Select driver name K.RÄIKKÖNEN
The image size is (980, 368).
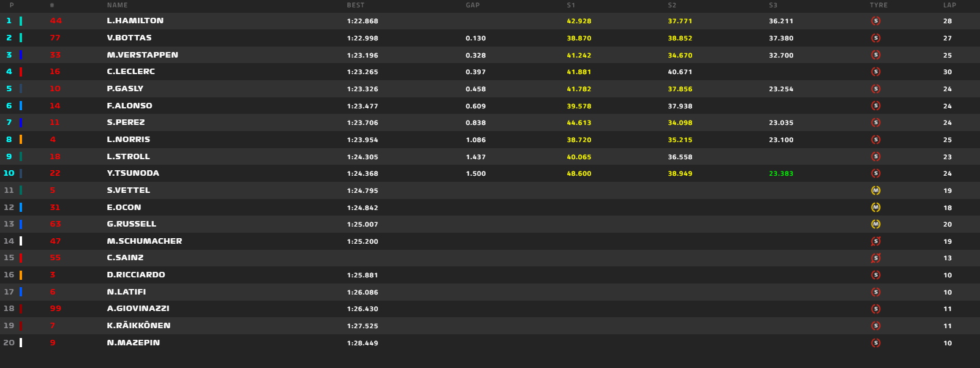(139, 326)
